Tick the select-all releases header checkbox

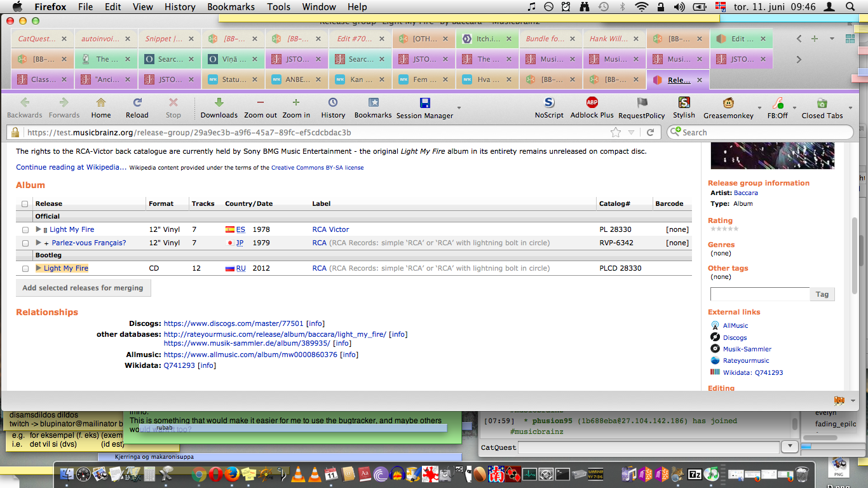(25, 204)
